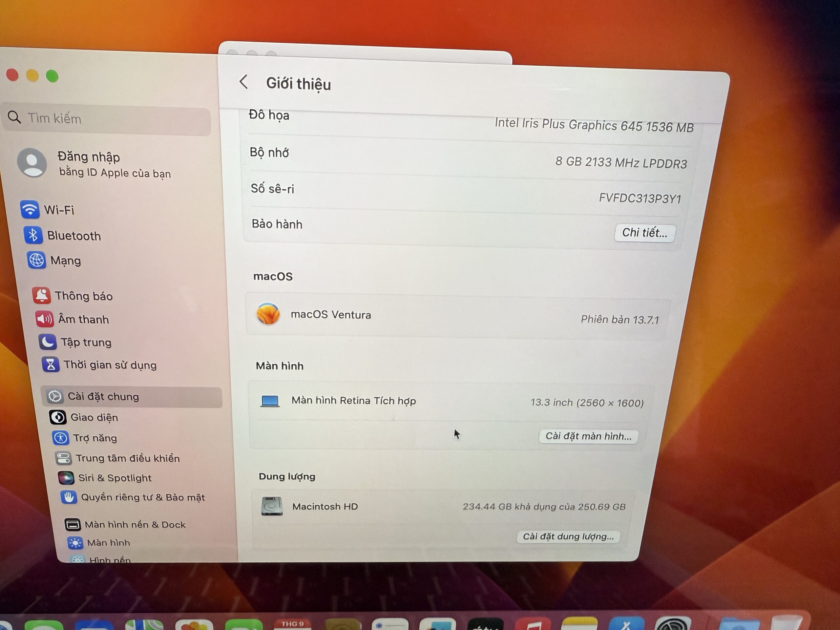Open Siri & Spotlight icon
Screen dimensions: 840x630
66,478
